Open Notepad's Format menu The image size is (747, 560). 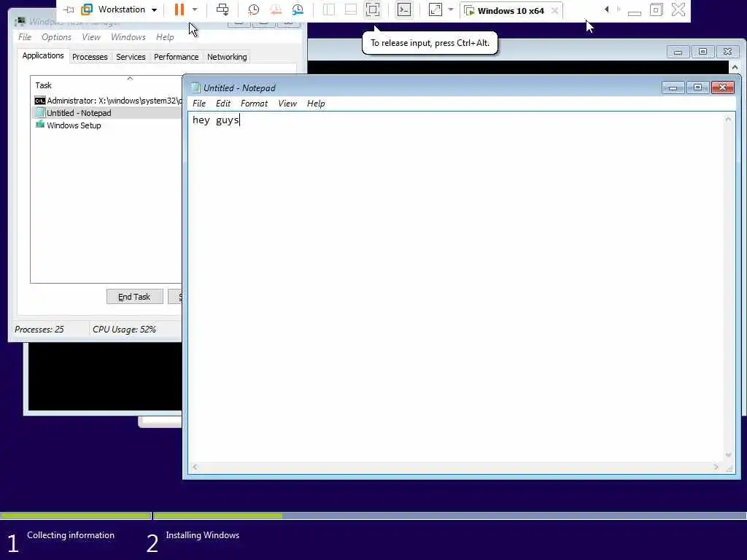coord(254,104)
